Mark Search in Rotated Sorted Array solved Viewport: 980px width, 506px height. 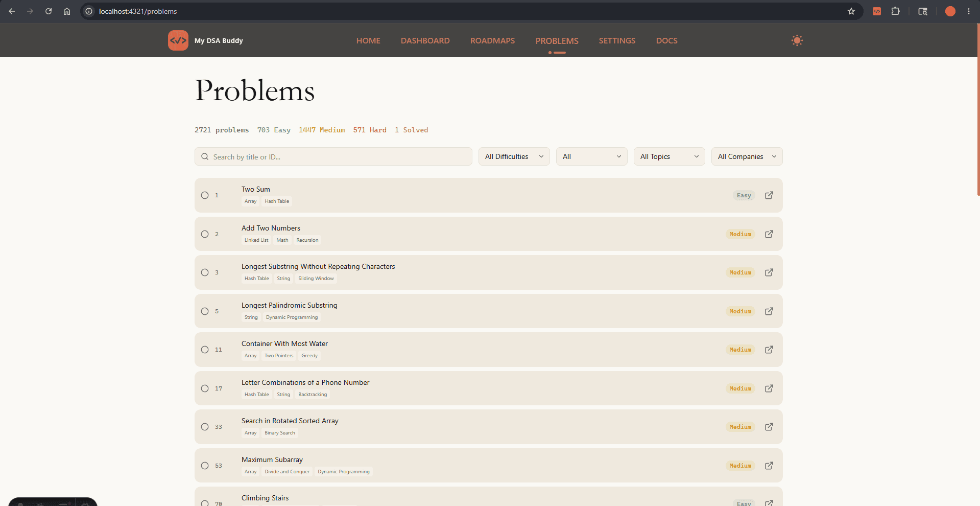click(x=205, y=427)
